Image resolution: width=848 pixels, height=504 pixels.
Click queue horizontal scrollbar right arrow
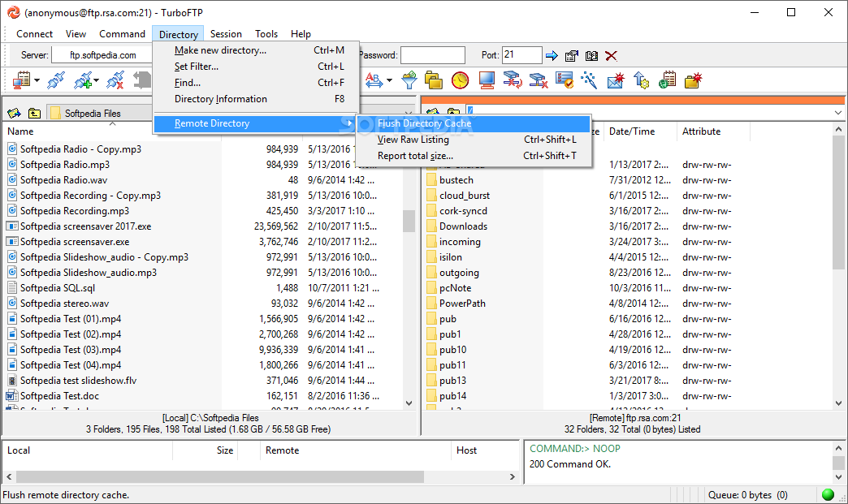pyautogui.click(x=513, y=476)
